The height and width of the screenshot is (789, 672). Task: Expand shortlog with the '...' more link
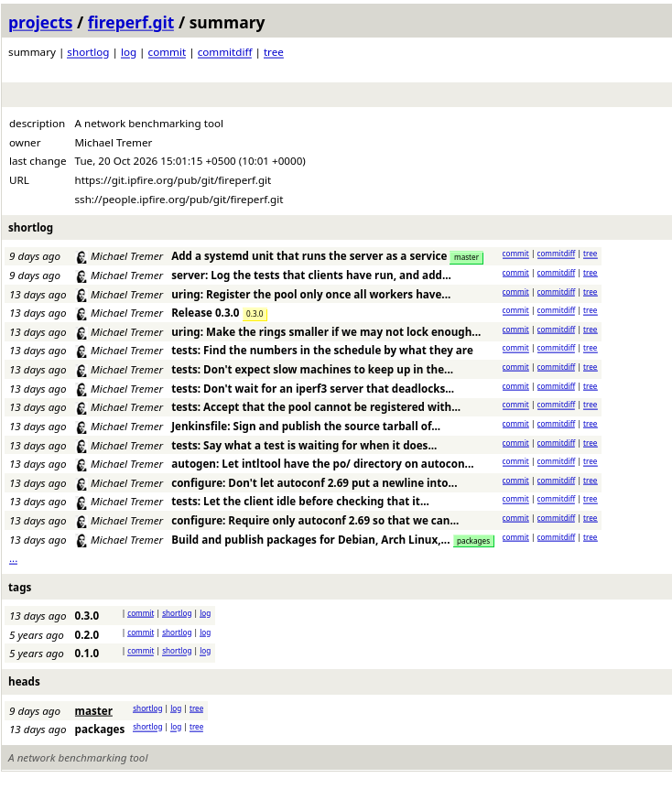(x=13, y=559)
